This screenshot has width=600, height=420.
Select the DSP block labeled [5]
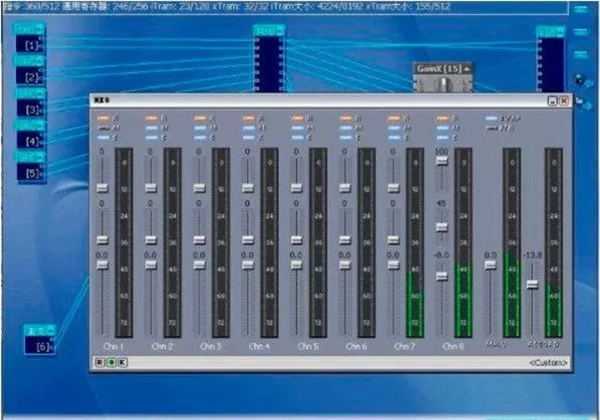(x=33, y=172)
